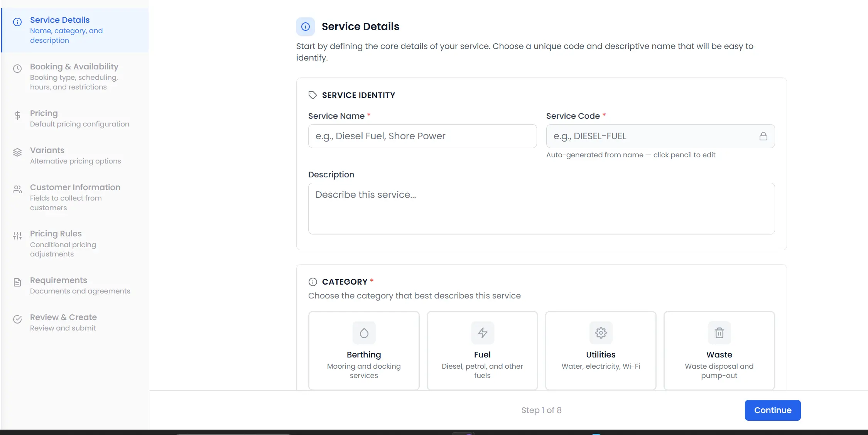Choose the Utilities category card
The width and height of the screenshot is (868, 435).
600,350
